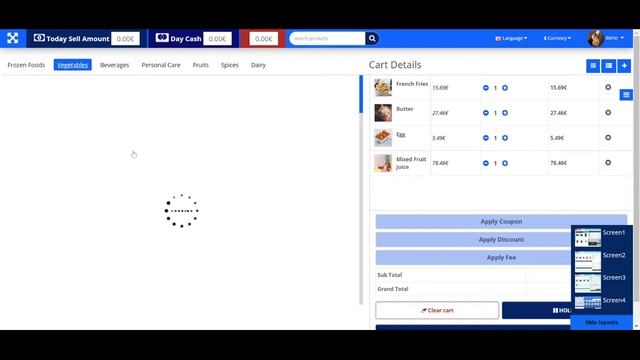This screenshot has width=640, height=360.
Task: Click the Apply Discount button
Action: (501, 240)
